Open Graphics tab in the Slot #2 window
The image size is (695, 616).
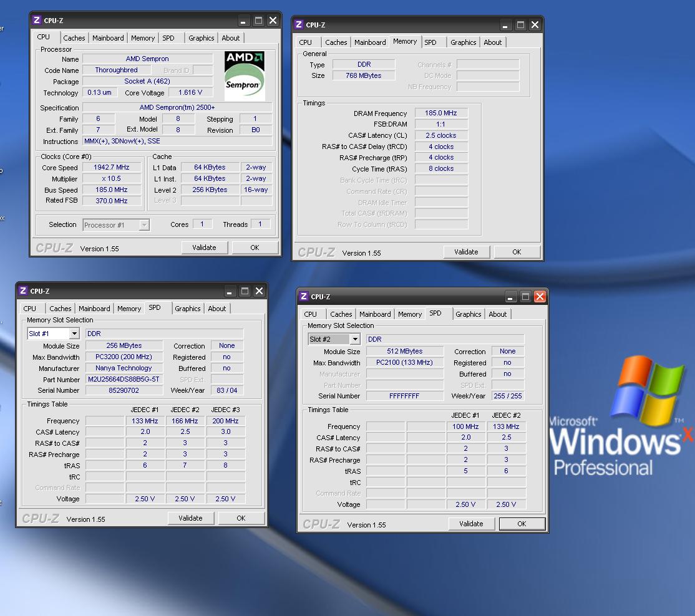pyautogui.click(x=468, y=314)
